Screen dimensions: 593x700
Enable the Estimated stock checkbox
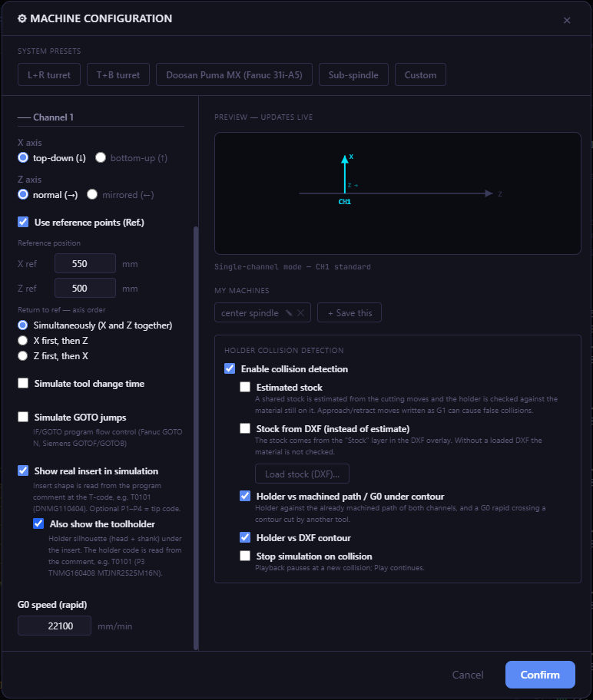click(x=245, y=387)
